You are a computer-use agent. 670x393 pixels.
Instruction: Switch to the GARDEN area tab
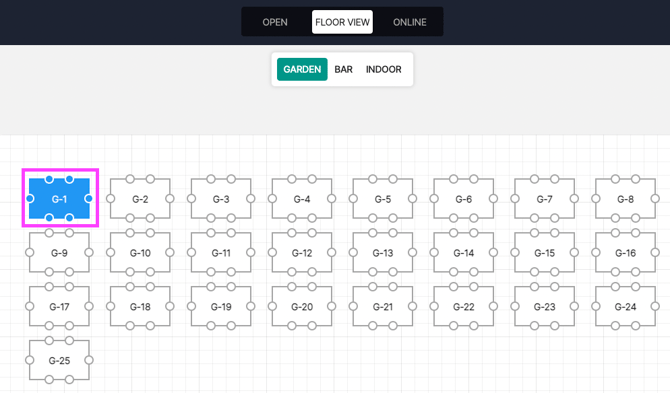(x=302, y=69)
